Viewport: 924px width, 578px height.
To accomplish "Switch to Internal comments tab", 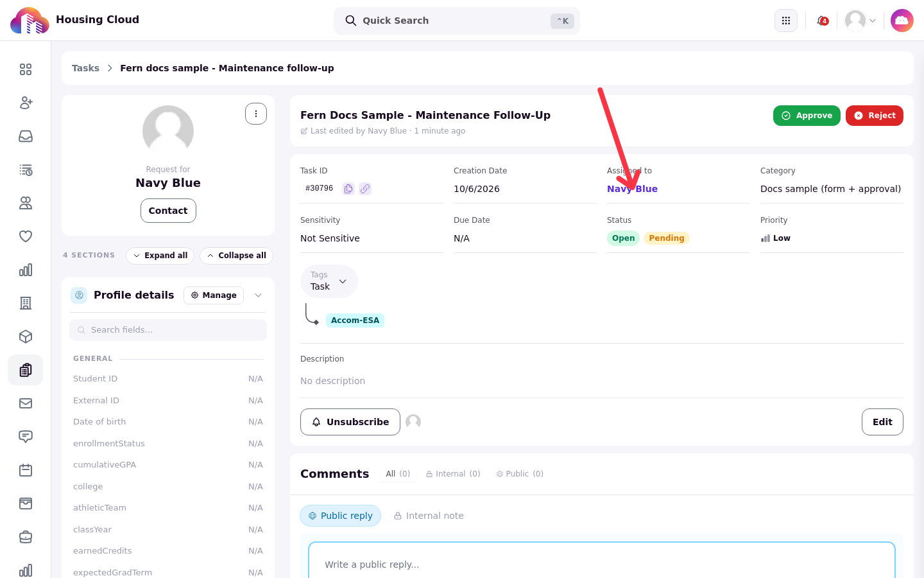I will coord(453,474).
